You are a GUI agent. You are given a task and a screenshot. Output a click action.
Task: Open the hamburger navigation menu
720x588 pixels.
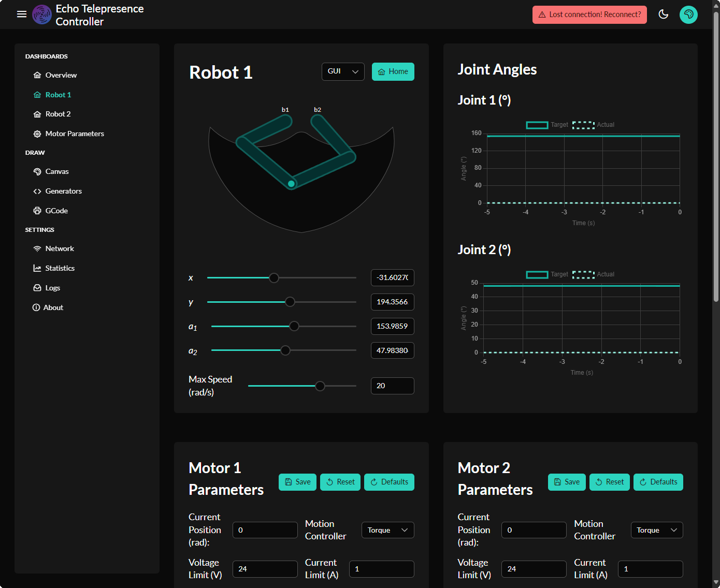(22, 14)
